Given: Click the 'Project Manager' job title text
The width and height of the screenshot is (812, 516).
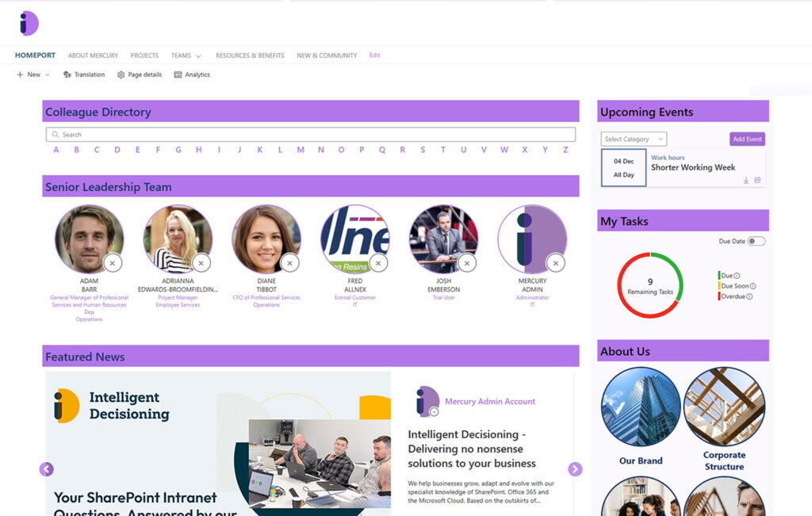Looking at the screenshot, I should pyautogui.click(x=178, y=297).
